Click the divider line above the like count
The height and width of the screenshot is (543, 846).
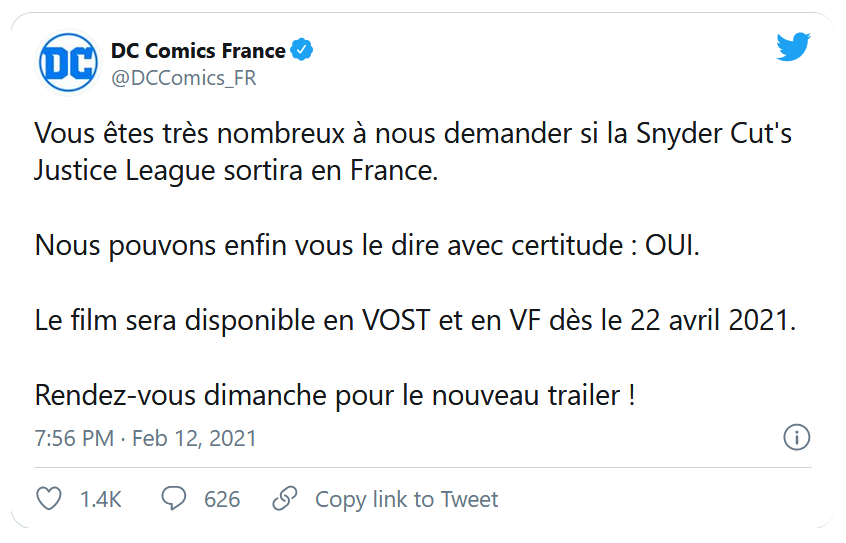pos(422,467)
